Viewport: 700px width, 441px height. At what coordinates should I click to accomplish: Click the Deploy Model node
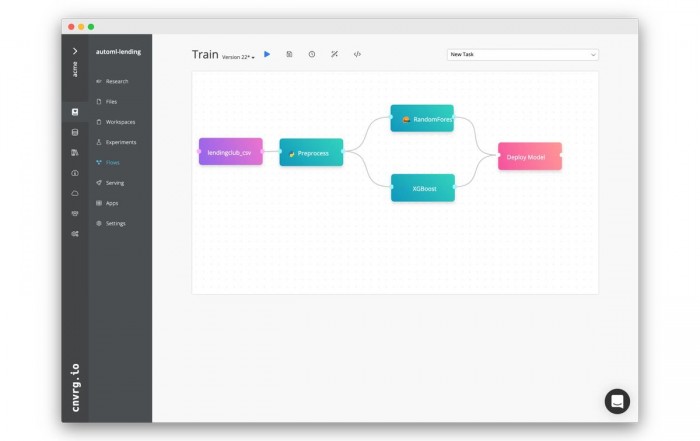point(530,156)
